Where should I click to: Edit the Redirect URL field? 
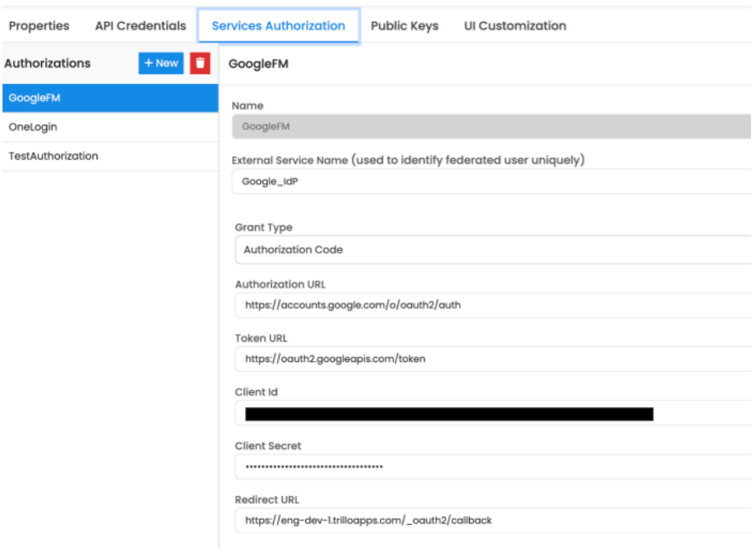pyautogui.click(x=493, y=520)
